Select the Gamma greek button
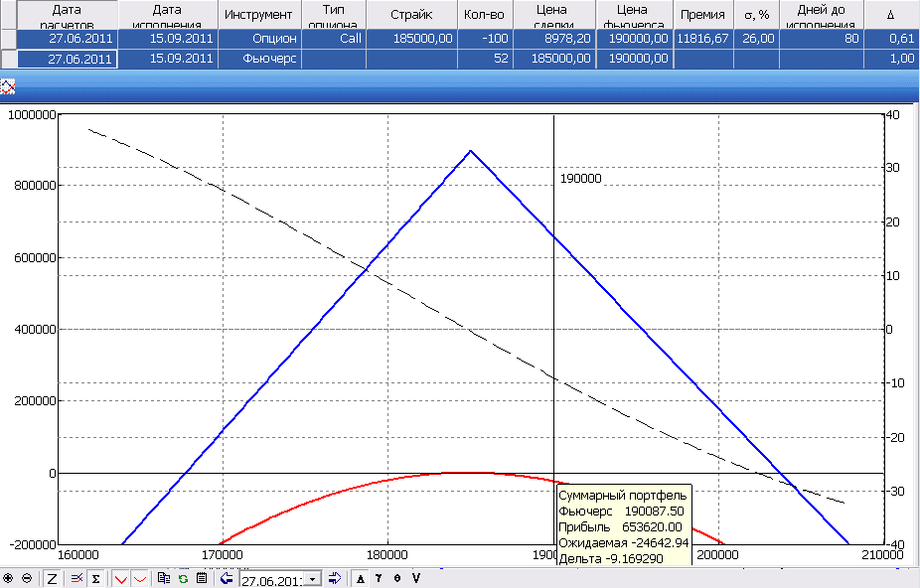Screen dimensions: 920x588 point(379,578)
